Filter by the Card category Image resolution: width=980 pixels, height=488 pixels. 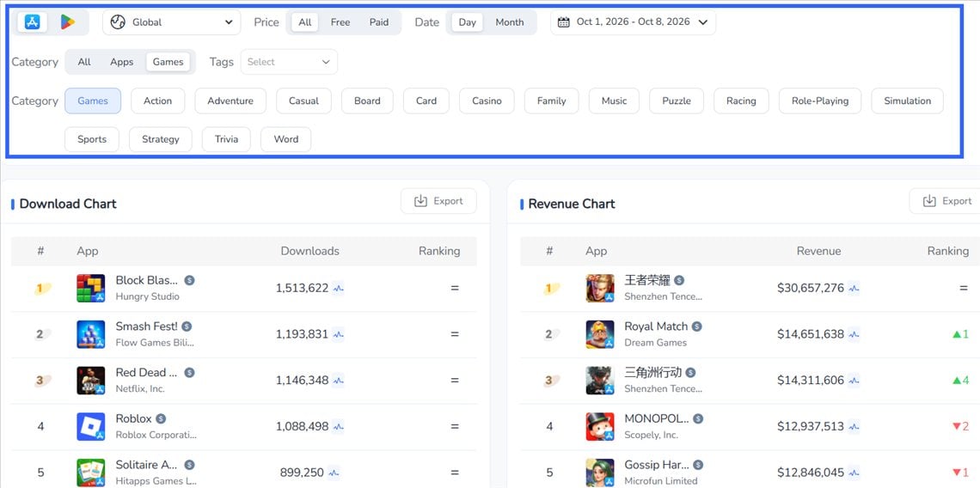tap(426, 101)
